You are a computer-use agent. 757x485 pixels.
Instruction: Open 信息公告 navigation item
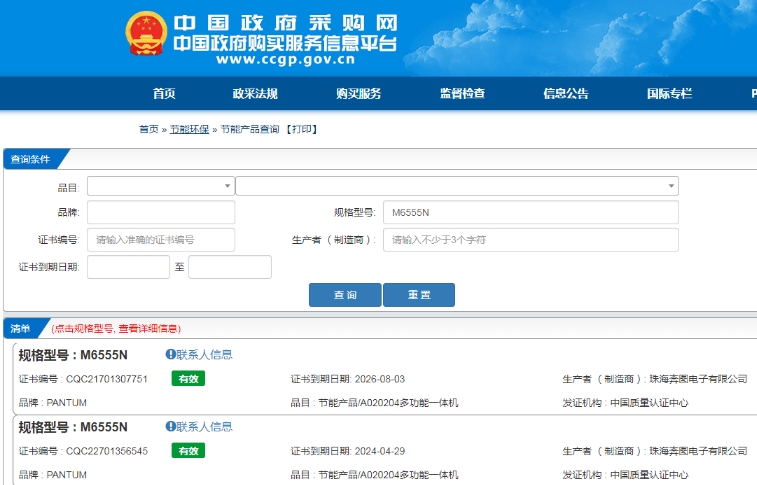(566, 93)
